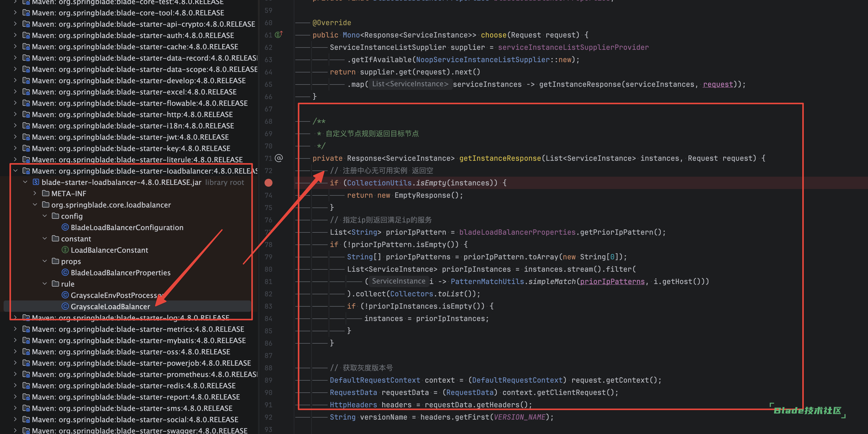Collapse the rule package folder

click(x=45, y=284)
